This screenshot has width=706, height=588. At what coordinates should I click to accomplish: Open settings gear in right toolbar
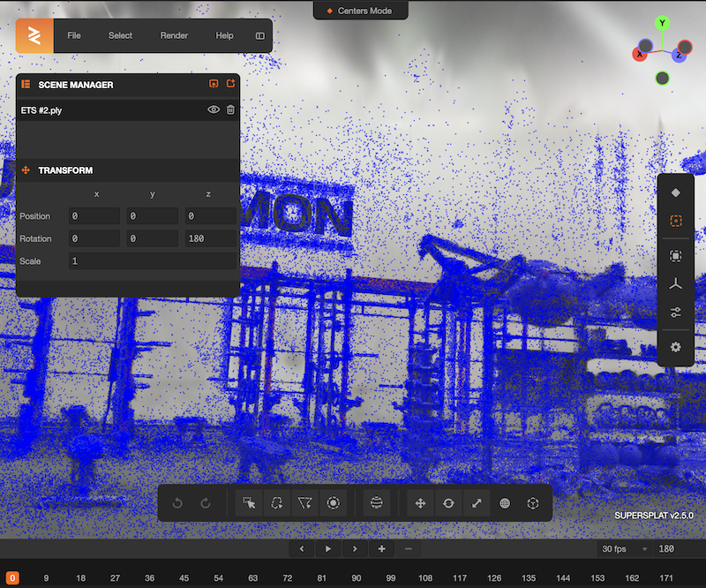coord(675,347)
